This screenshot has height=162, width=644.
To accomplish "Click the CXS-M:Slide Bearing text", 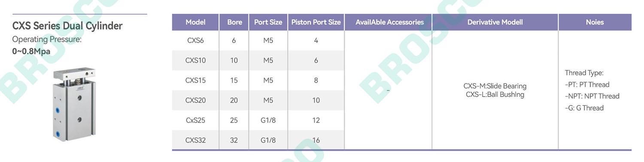I will pyautogui.click(x=495, y=86).
